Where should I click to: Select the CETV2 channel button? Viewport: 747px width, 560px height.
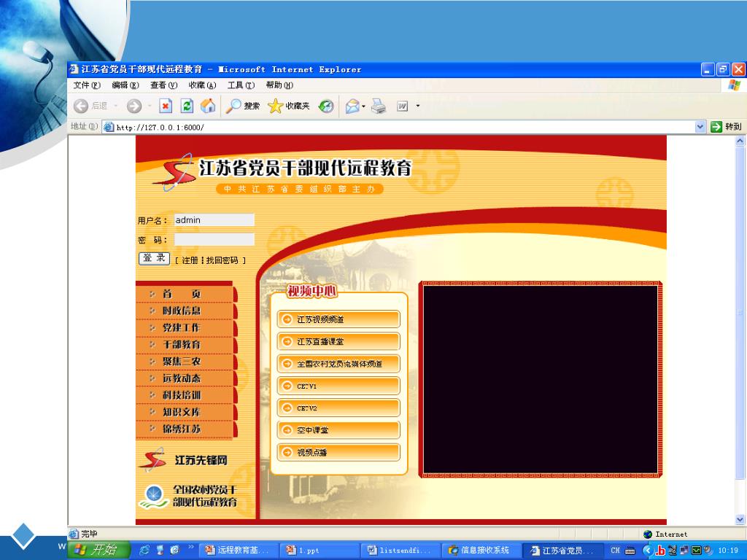[x=338, y=408]
